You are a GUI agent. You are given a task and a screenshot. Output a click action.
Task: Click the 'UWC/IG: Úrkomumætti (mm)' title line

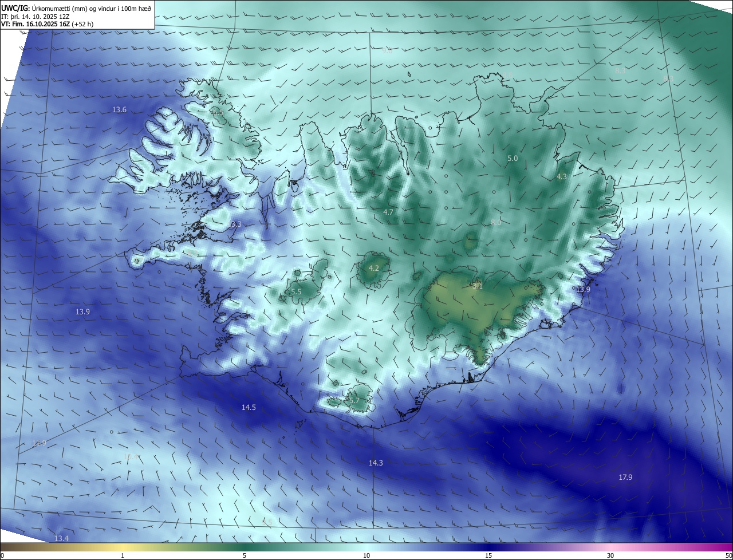pyautogui.click(x=76, y=7)
